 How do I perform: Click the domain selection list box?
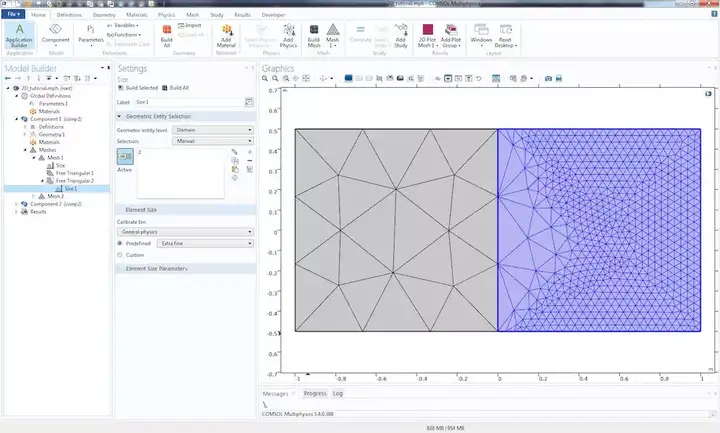pos(181,174)
